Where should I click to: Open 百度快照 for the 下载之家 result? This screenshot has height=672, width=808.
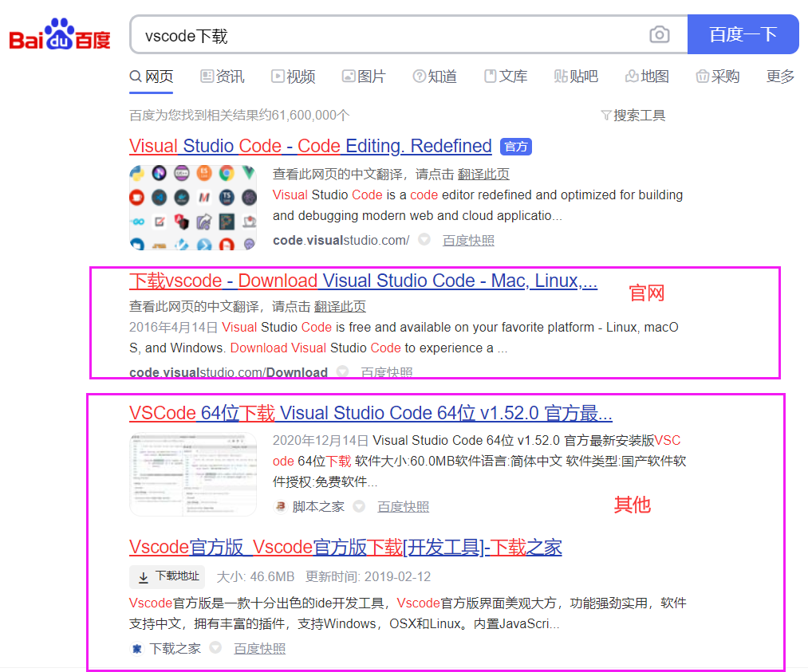coord(260,648)
